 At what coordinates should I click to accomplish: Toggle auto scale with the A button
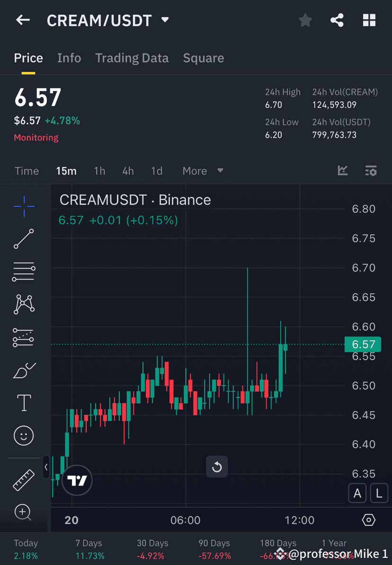tap(357, 493)
